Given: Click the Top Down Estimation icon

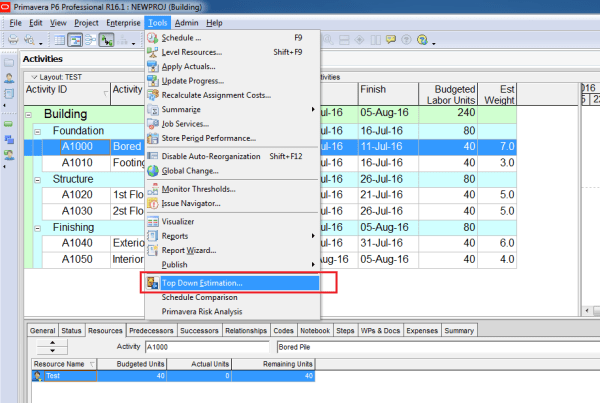Looking at the screenshot, I should pos(153,283).
